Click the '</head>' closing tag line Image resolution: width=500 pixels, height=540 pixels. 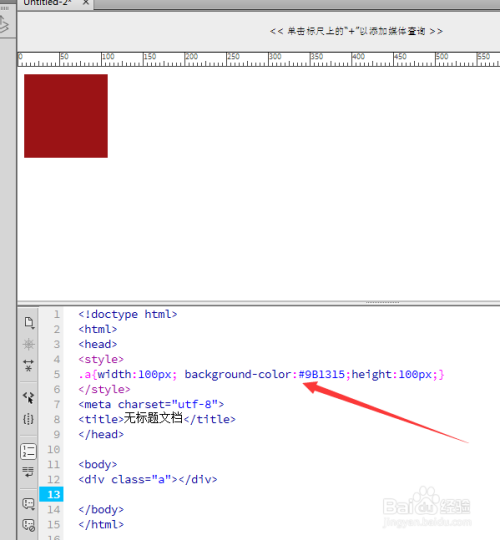pos(101,435)
